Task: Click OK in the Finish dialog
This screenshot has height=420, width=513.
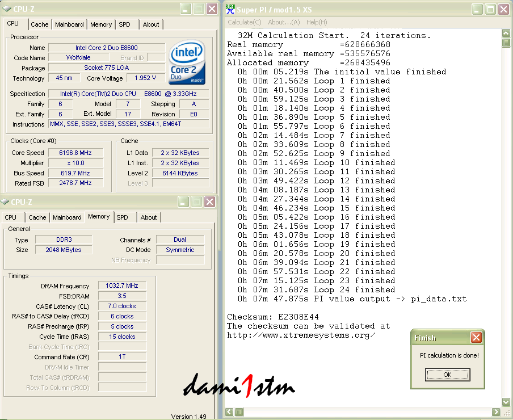Action: (447, 375)
